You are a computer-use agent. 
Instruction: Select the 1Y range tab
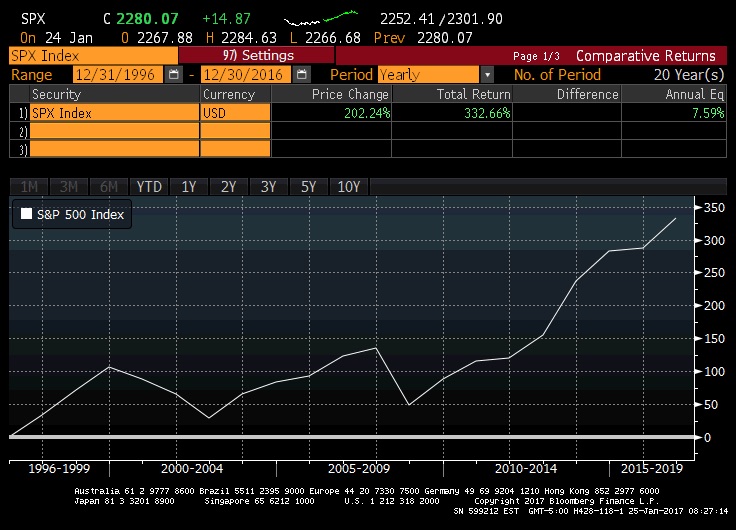coord(189,187)
